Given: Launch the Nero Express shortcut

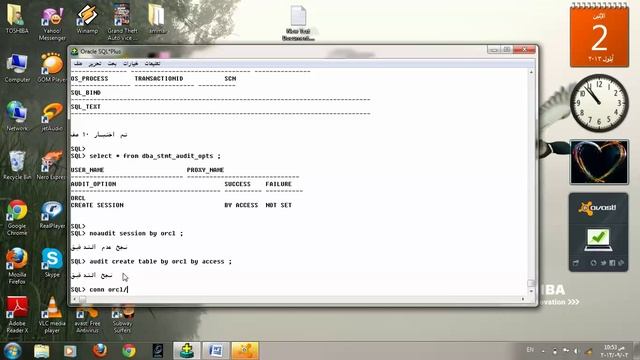Looking at the screenshot, I should pos(51,165).
